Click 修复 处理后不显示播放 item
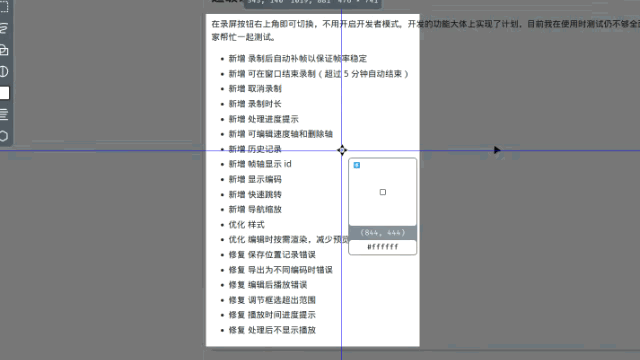Image resolution: width=640 pixels, height=360 pixels. pos(272,330)
